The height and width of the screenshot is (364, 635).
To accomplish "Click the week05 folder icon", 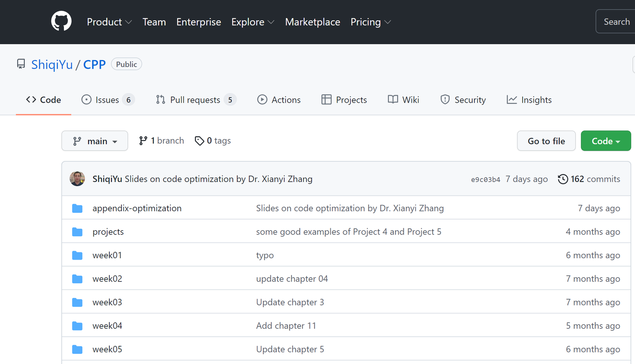I will click(x=77, y=349).
